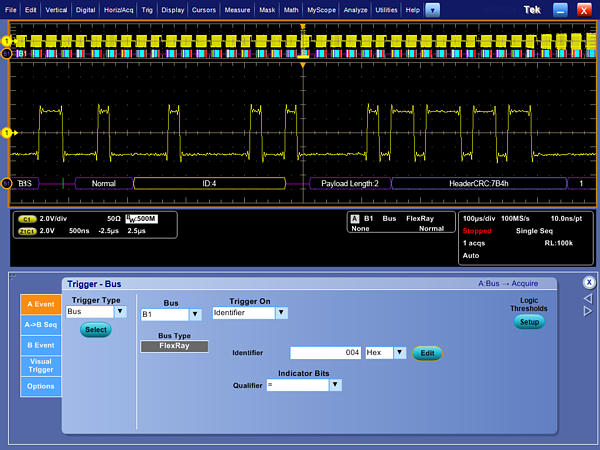
Task: Click the Identifier value input field
Action: pyautogui.click(x=325, y=353)
